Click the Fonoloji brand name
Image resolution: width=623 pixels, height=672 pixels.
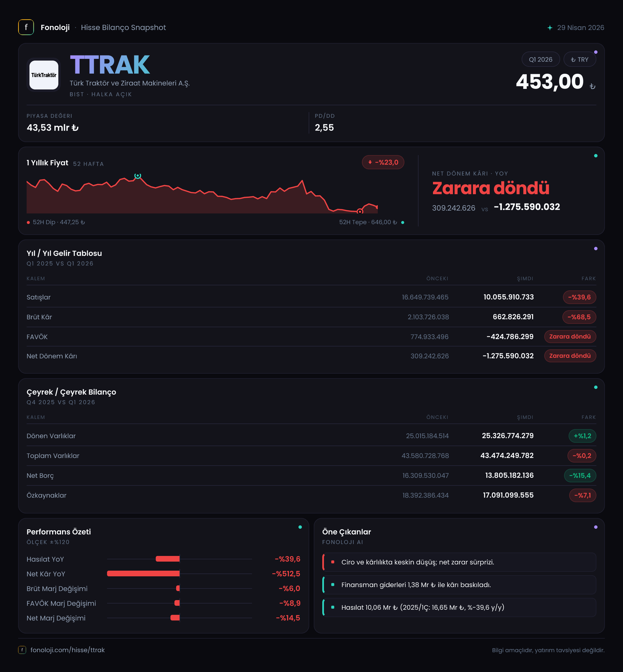(x=55, y=28)
